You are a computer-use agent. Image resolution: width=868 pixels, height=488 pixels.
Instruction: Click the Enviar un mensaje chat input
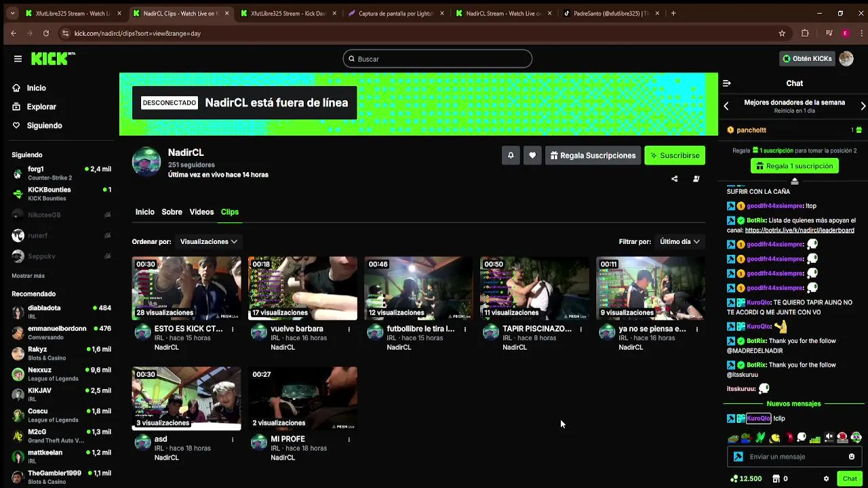coord(795,457)
